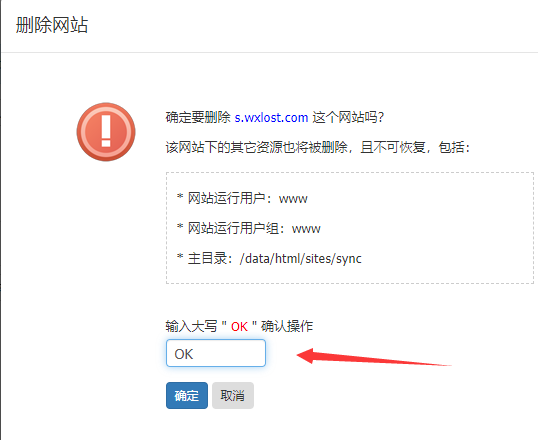
Task: Select the 网站运行用户组：www line
Action: pyautogui.click(x=249, y=229)
